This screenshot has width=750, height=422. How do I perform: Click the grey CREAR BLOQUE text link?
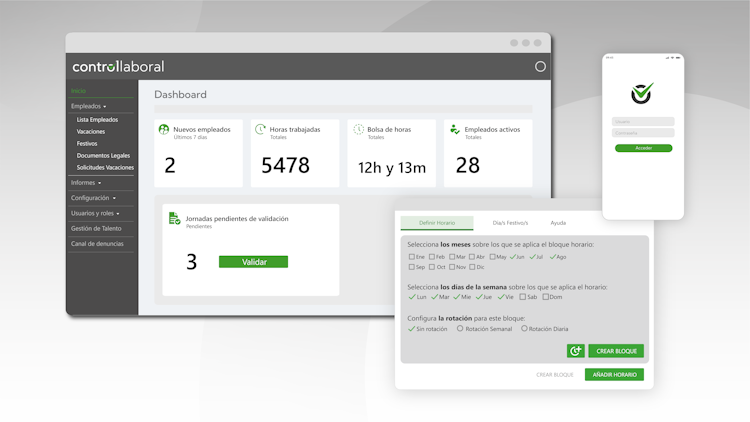554,375
